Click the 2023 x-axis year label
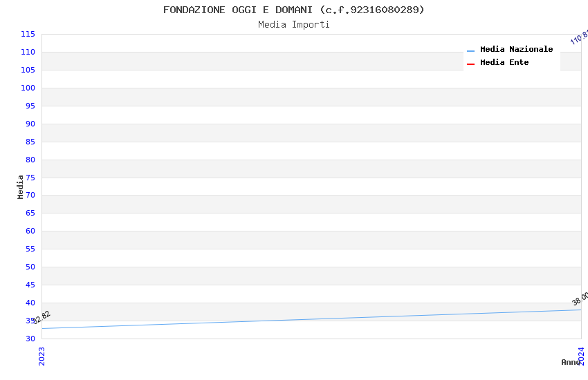 coord(42,356)
